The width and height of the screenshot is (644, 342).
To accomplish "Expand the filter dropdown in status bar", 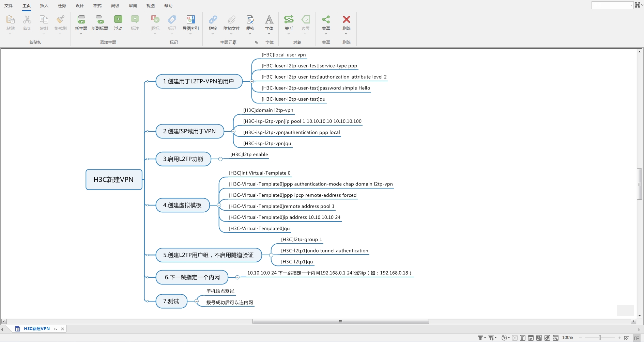I will [485, 338].
